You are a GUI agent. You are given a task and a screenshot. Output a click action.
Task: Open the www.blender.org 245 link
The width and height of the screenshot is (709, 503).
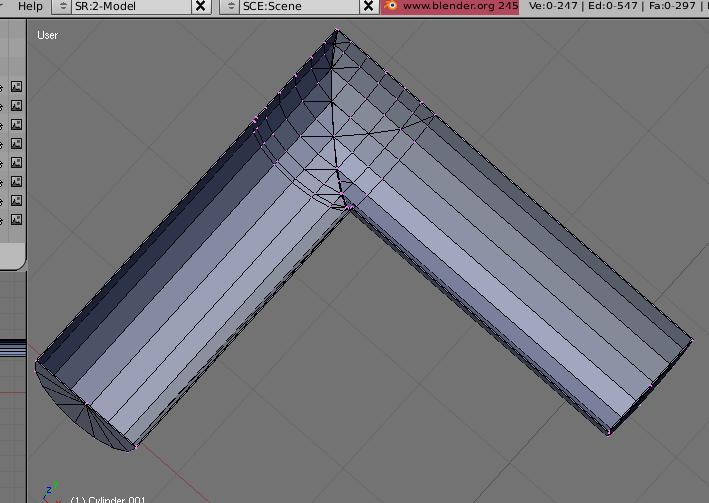[460, 6]
